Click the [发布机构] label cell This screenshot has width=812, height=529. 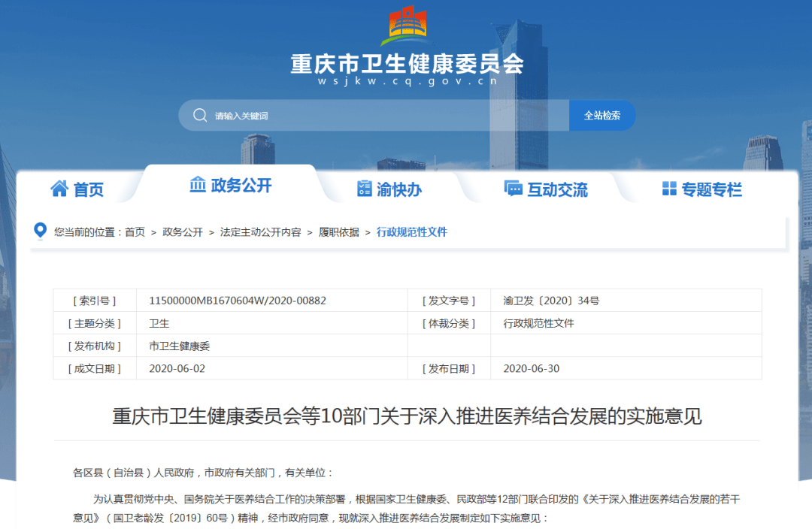[x=95, y=346]
